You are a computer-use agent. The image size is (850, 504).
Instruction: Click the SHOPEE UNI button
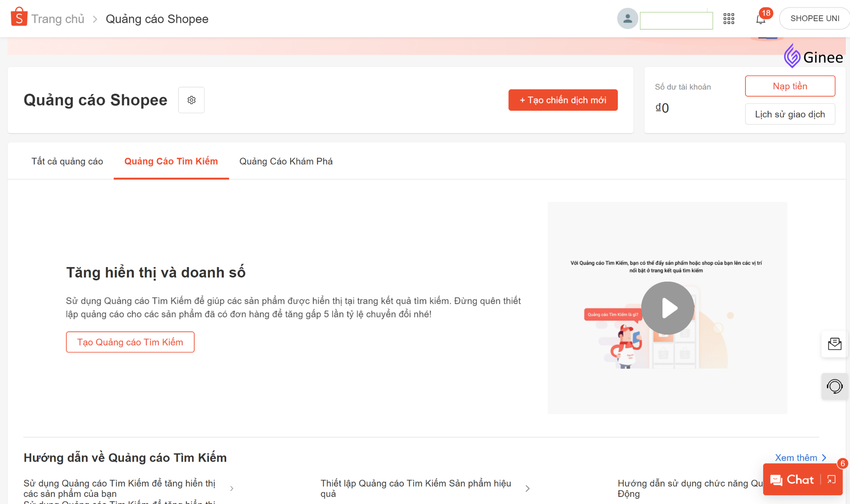(x=815, y=19)
